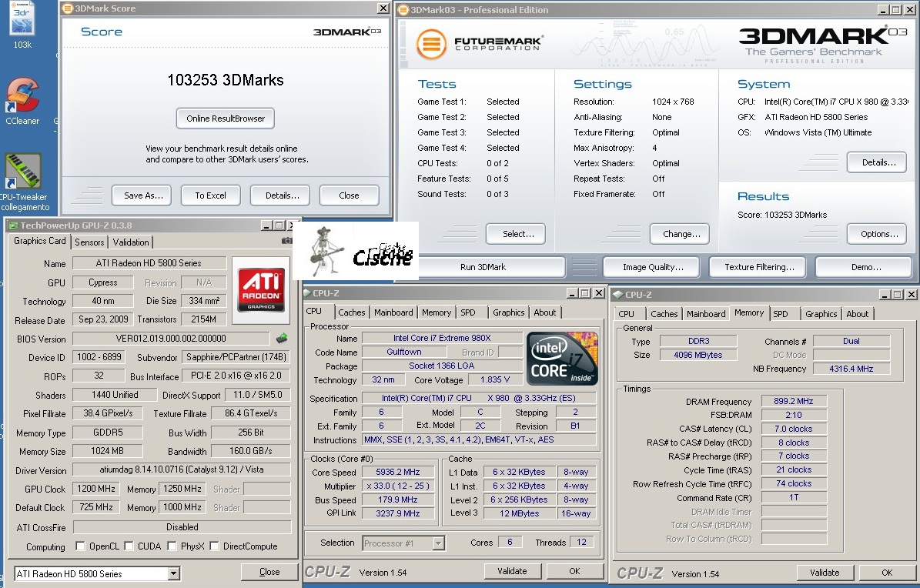Click the To Excel button

coord(211,195)
